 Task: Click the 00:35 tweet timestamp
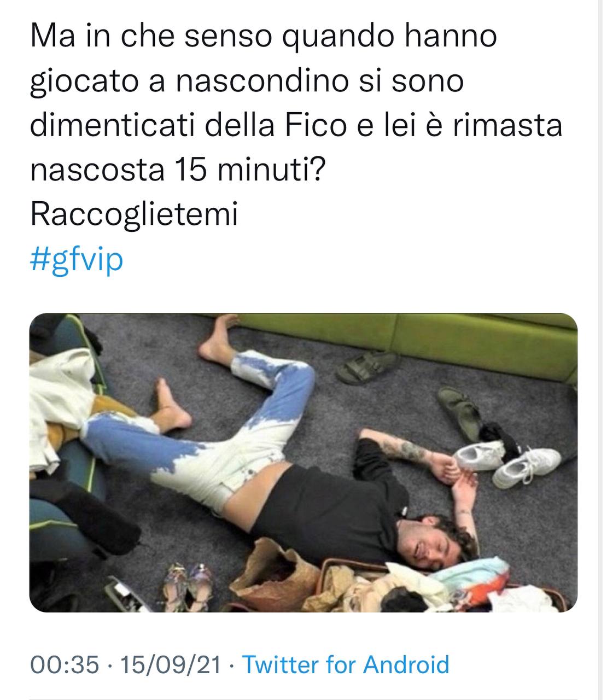pyautogui.click(x=65, y=664)
